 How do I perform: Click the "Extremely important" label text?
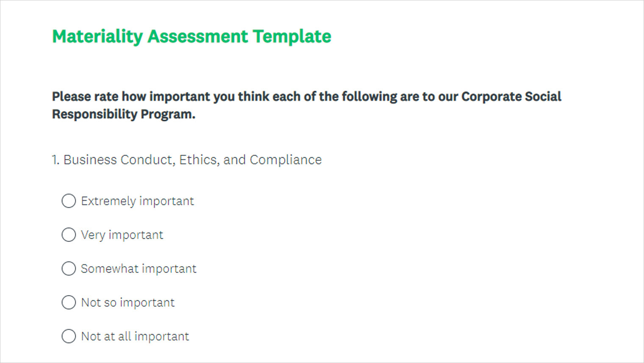click(x=137, y=201)
